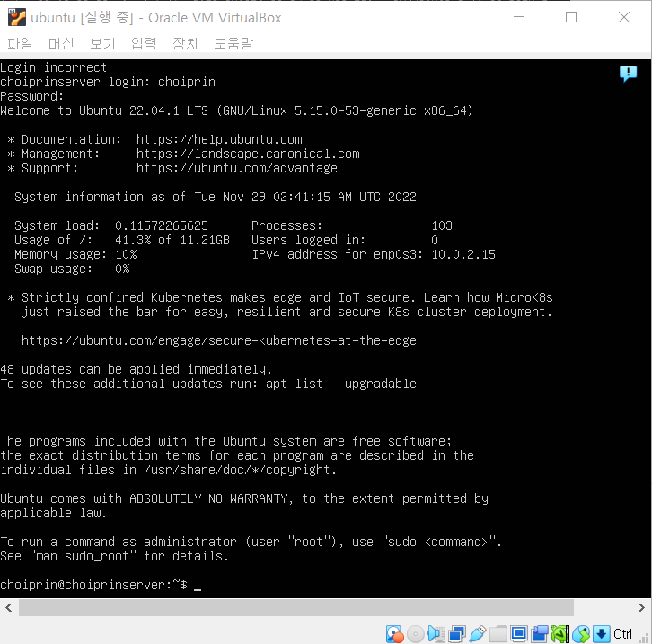Minimize the VirtualBox window
The height and width of the screenshot is (644, 652).
pyautogui.click(x=518, y=17)
